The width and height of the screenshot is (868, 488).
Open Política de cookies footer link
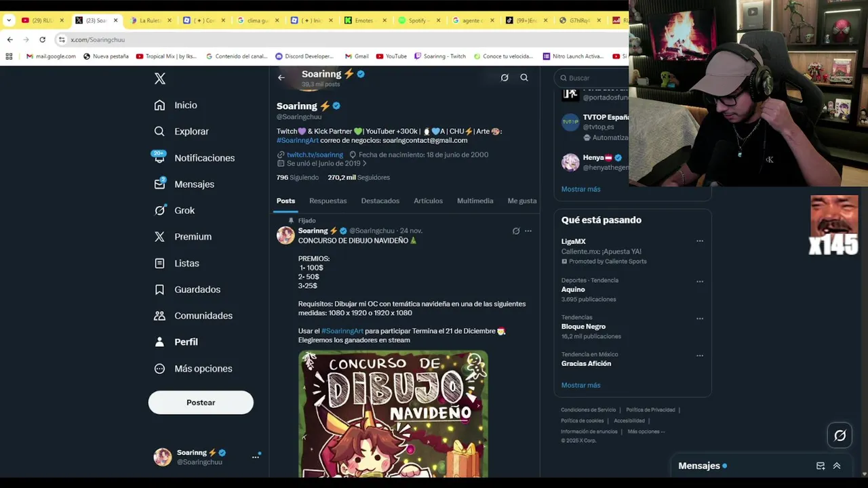point(582,421)
